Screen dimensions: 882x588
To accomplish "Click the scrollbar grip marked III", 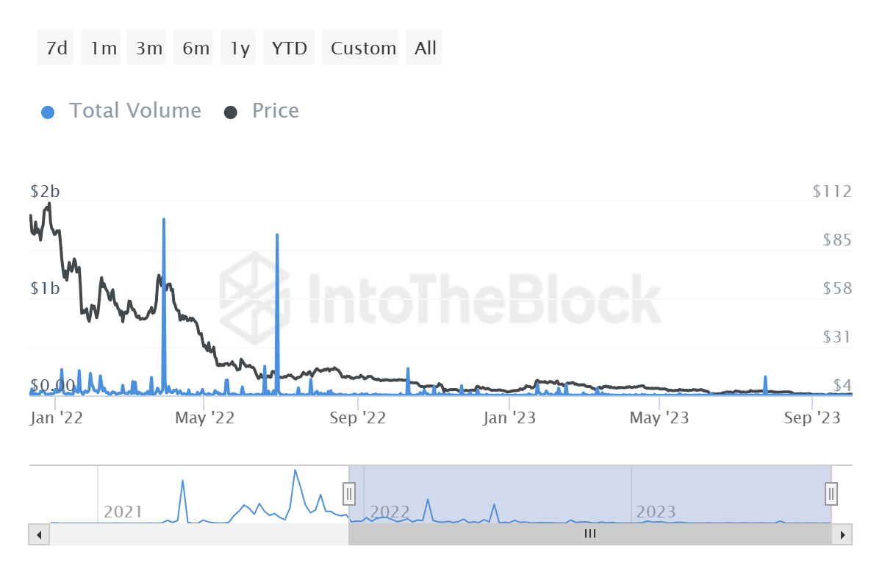I will click(589, 534).
